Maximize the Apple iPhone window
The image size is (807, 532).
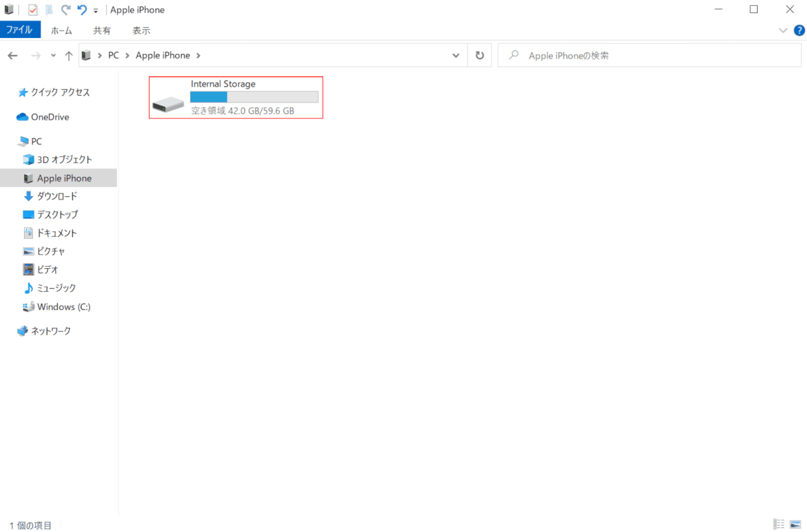(x=754, y=10)
